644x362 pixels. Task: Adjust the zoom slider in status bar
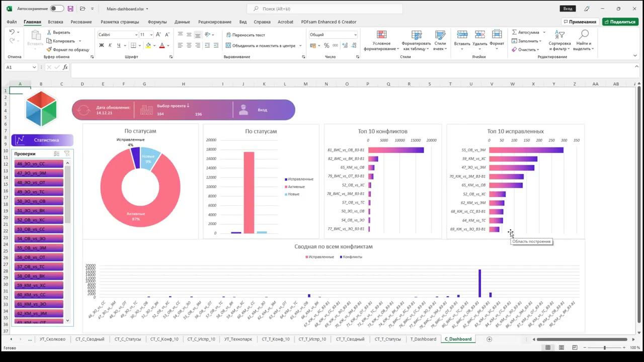[605, 348]
